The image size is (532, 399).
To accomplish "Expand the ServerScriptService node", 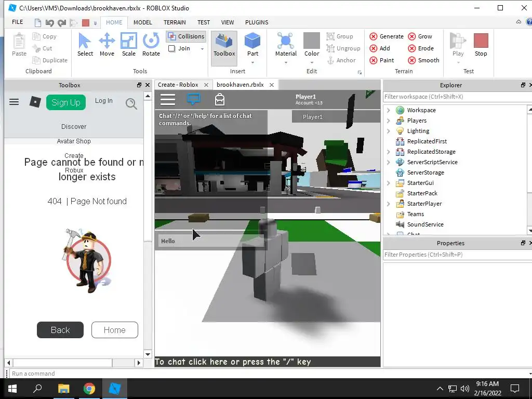I will pyautogui.click(x=389, y=162).
